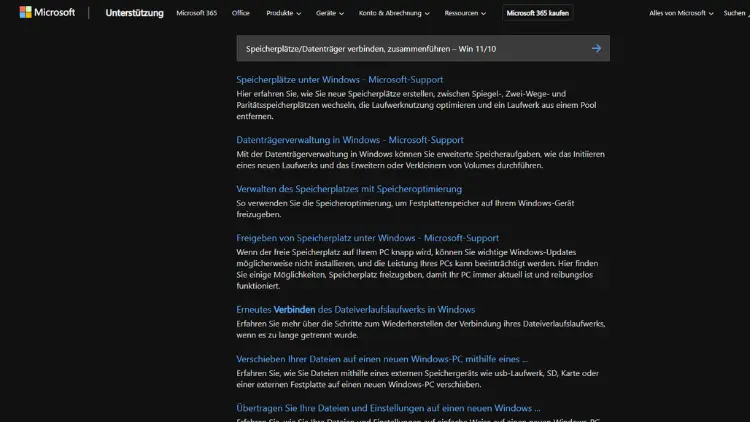Image resolution: width=750 pixels, height=422 pixels.
Task: Expand Alles von Microsoft dropdown
Action: click(681, 13)
